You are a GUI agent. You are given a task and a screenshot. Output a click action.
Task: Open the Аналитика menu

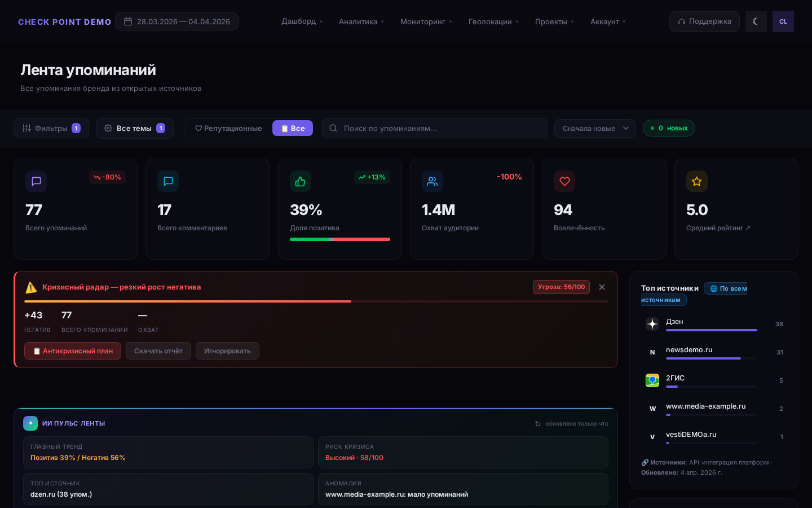pos(361,21)
